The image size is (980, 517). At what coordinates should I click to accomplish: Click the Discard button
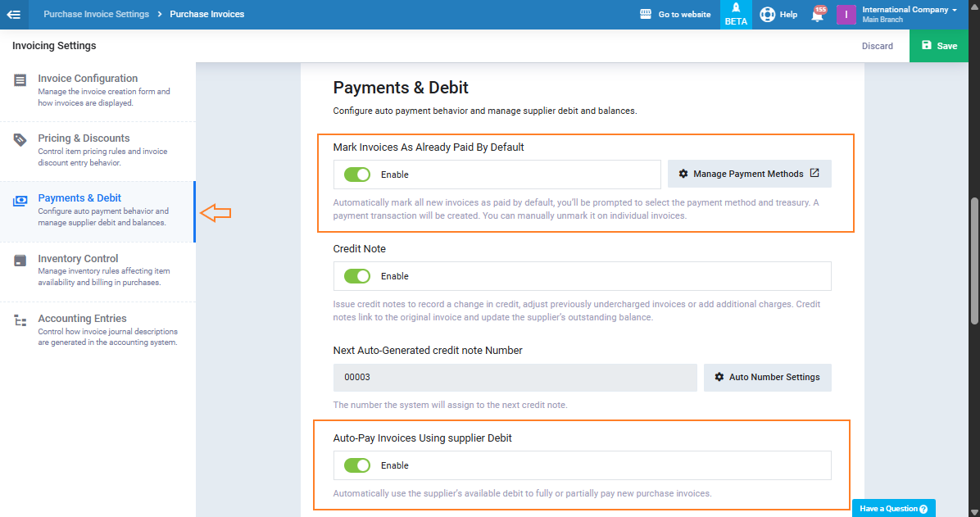coord(877,46)
